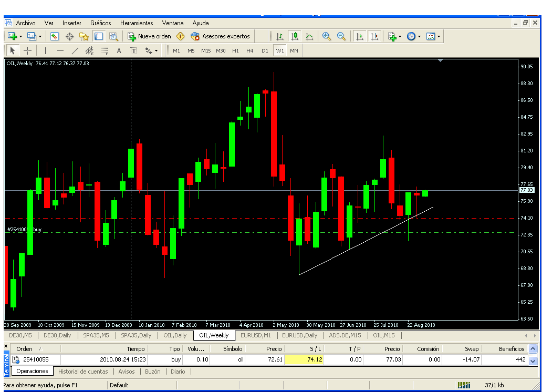
Task: Select the W1 timeframe button
Action: [279, 50]
